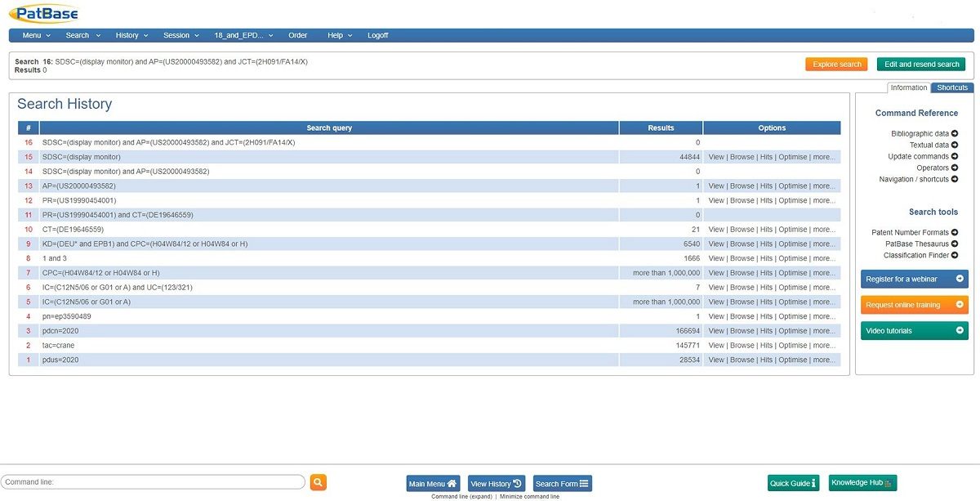Click Minimize command line link

tap(529, 497)
